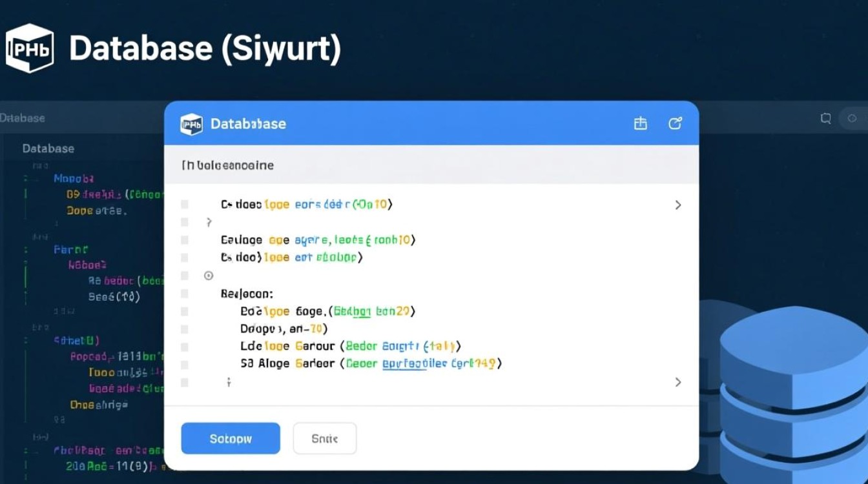Tick the checkbox beside the 'C+ doeo' first line

click(x=185, y=205)
